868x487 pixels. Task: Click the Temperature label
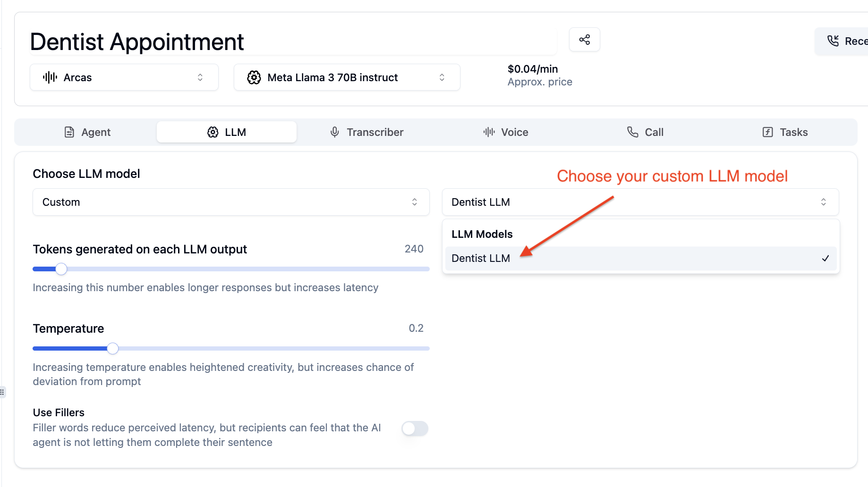pos(68,328)
